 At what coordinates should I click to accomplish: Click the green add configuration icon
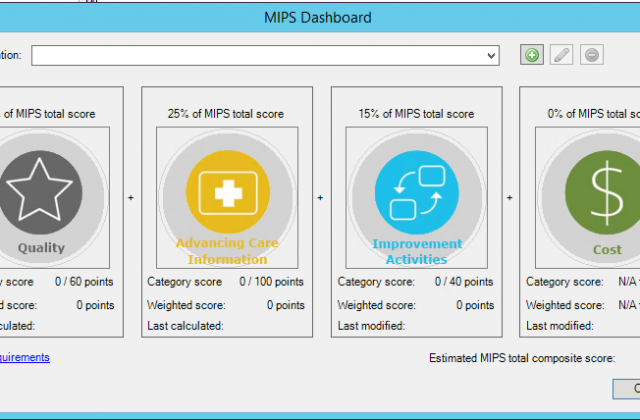coord(532,55)
